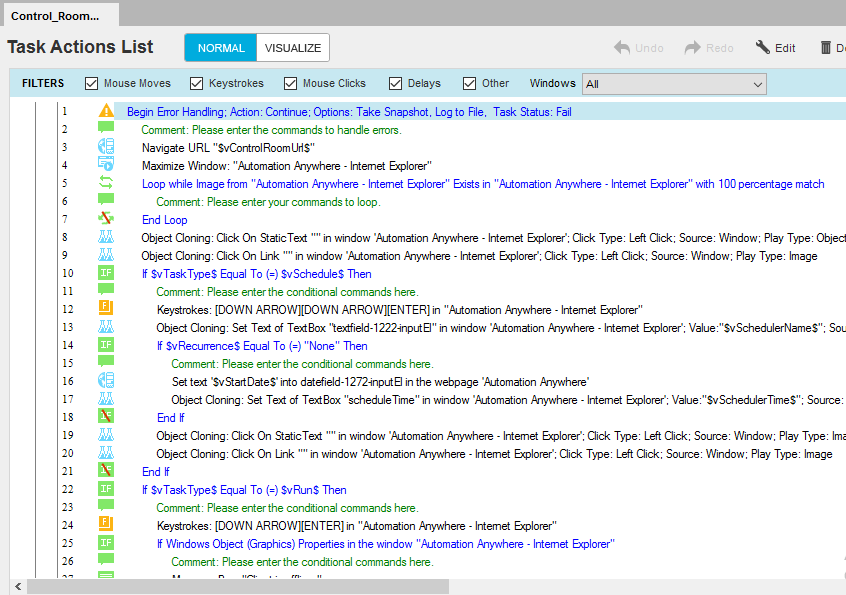Viewport: 846px width, 595px height.
Task: Click the End Loop icon on line 7
Action: coord(106,220)
